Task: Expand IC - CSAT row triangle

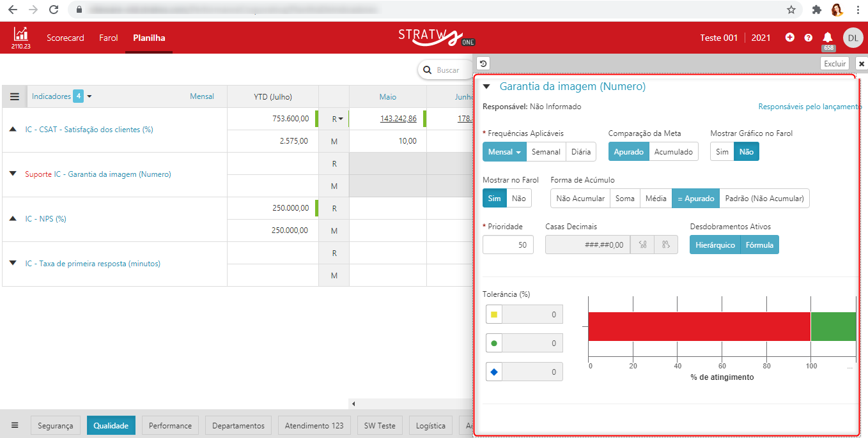Action: point(13,129)
